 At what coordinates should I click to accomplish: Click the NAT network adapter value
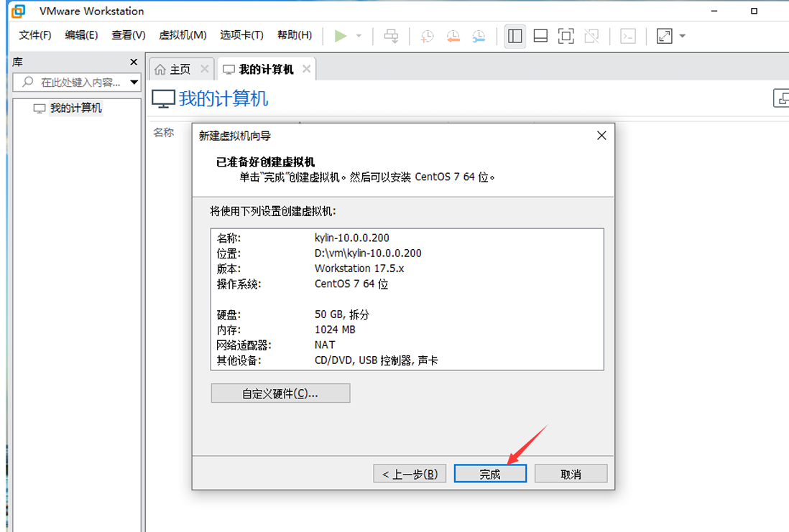[x=325, y=345]
